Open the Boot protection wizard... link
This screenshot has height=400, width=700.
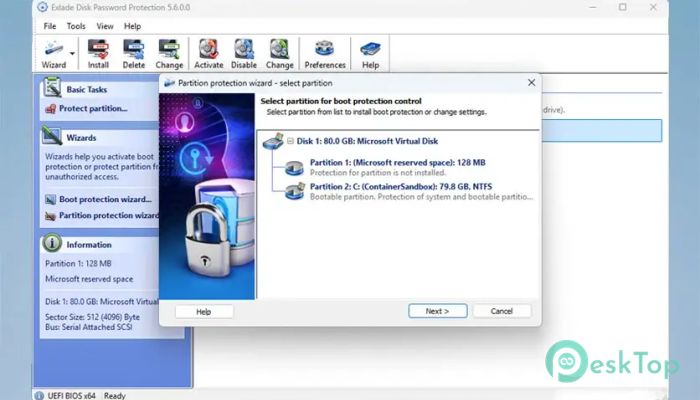(x=105, y=199)
